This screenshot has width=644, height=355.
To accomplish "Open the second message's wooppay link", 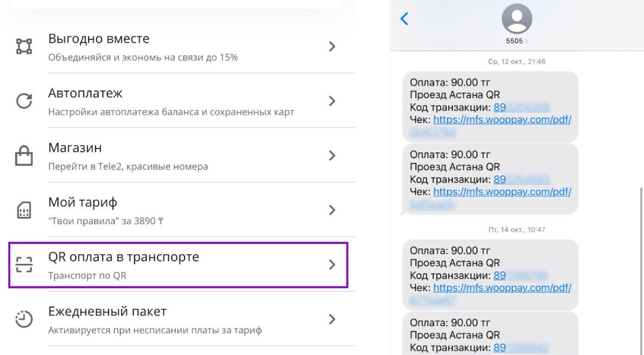I will (502, 192).
